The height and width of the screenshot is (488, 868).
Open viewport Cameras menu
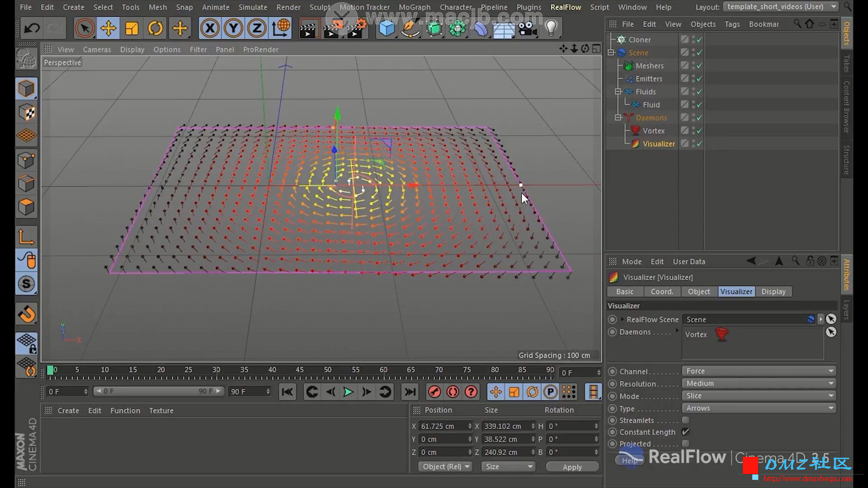pyautogui.click(x=97, y=49)
